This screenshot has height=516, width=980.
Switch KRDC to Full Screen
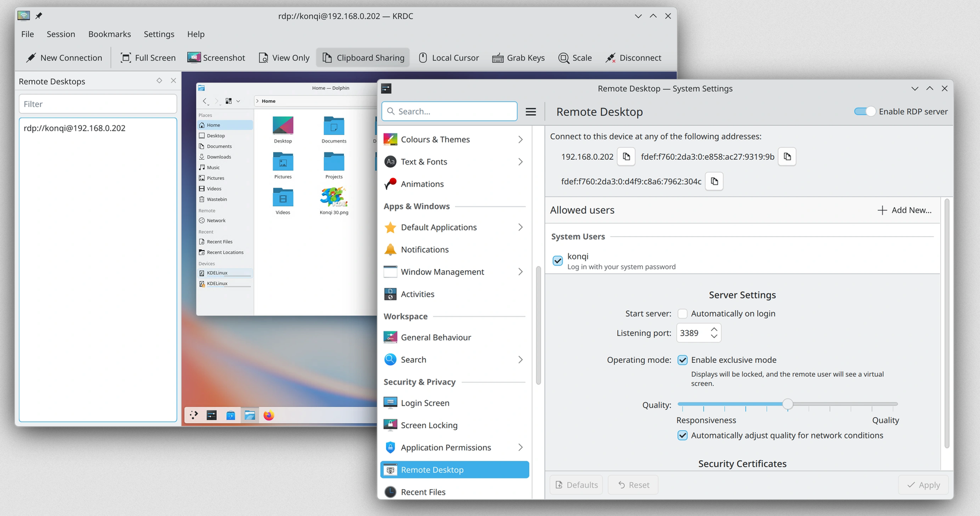(148, 58)
